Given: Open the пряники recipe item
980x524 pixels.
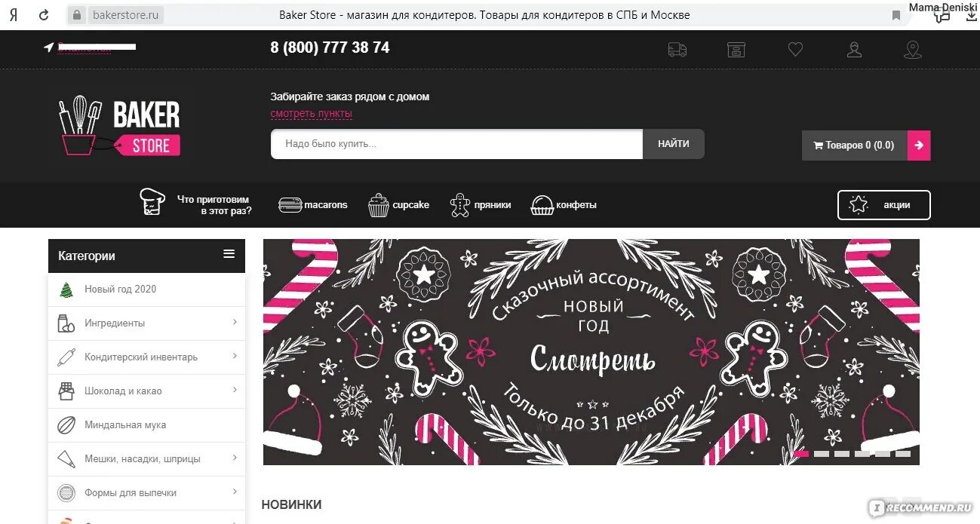Looking at the screenshot, I should (x=481, y=205).
